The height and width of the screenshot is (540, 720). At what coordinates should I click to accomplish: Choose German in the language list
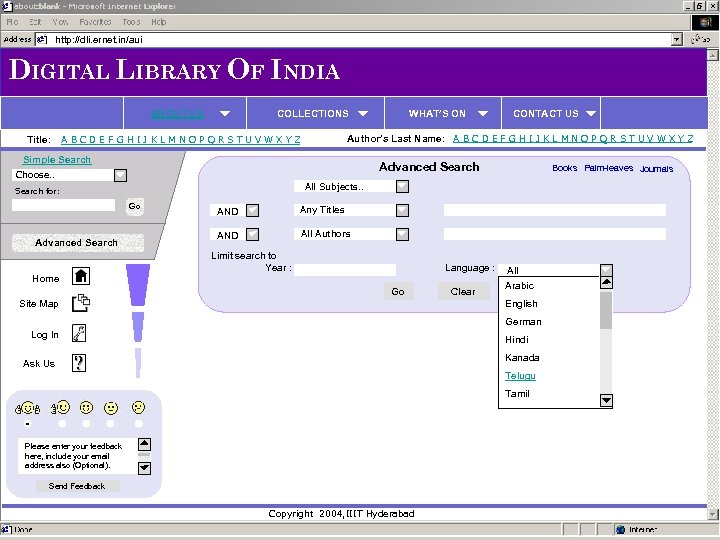[523, 322]
